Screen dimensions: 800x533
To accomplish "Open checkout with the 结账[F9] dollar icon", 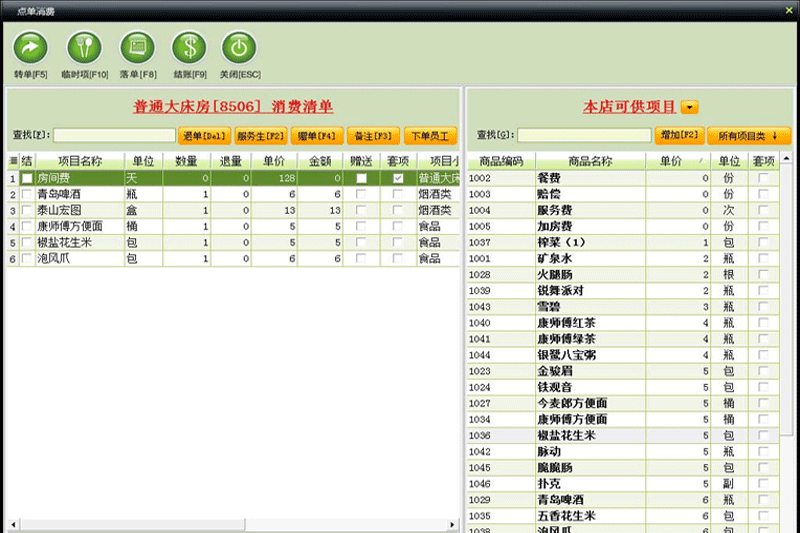I will tap(189, 48).
